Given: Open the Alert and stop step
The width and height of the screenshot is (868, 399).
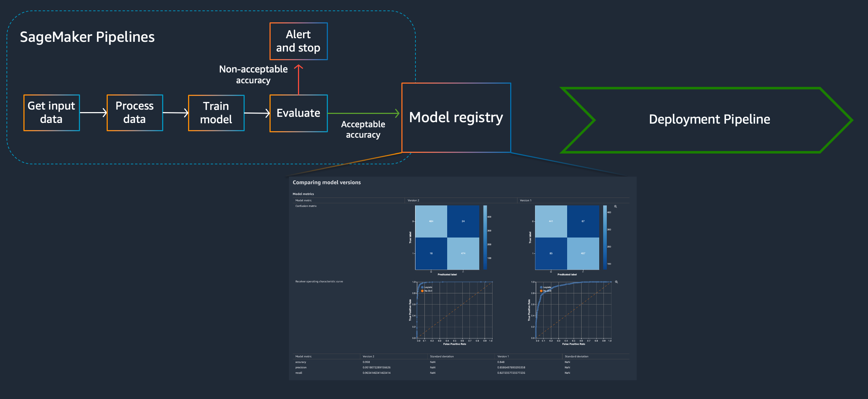Looking at the screenshot, I should pos(298,41).
